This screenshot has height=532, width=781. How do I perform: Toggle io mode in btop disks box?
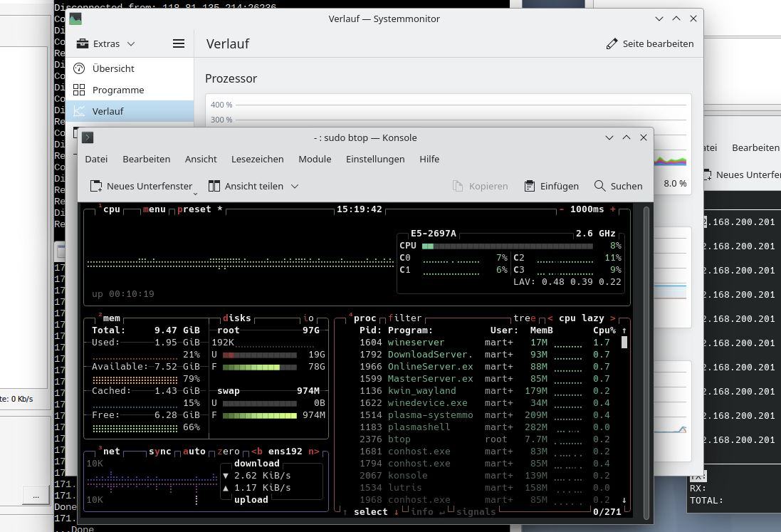[x=309, y=318]
